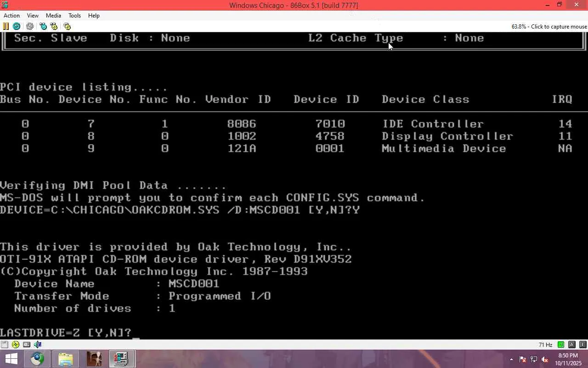The height and width of the screenshot is (368, 588).
Task: Click the 'IDE Controller' device class
Action: pos(433,124)
